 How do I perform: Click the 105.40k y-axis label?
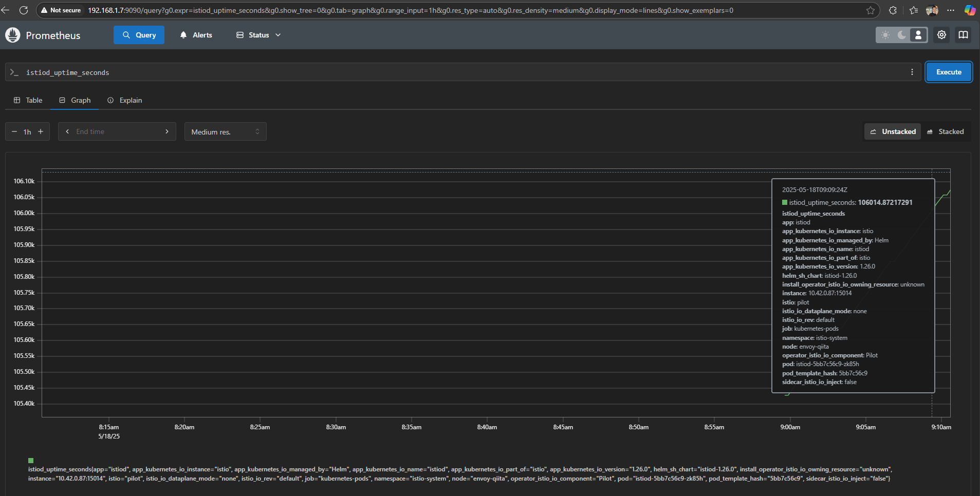(x=24, y=404)
